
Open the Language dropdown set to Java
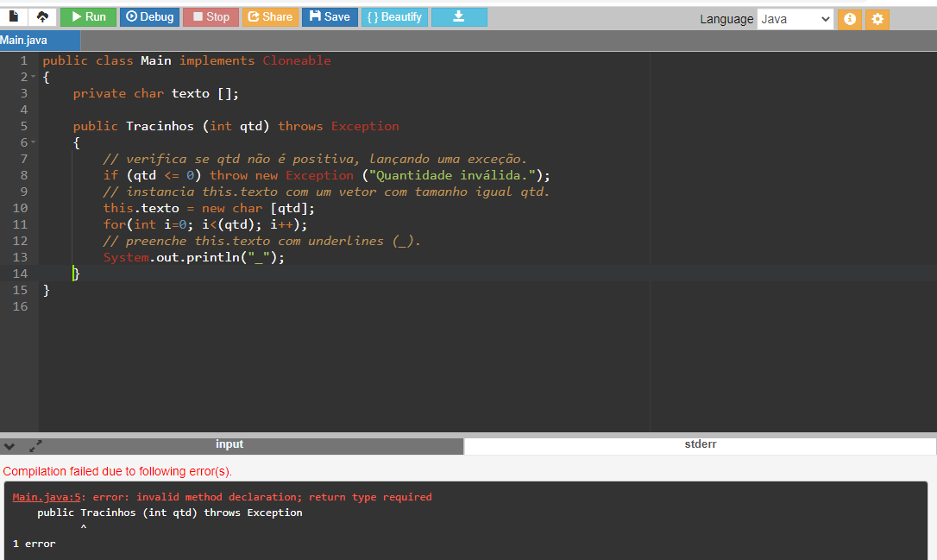pyautogui.click(x=795, y=19)
